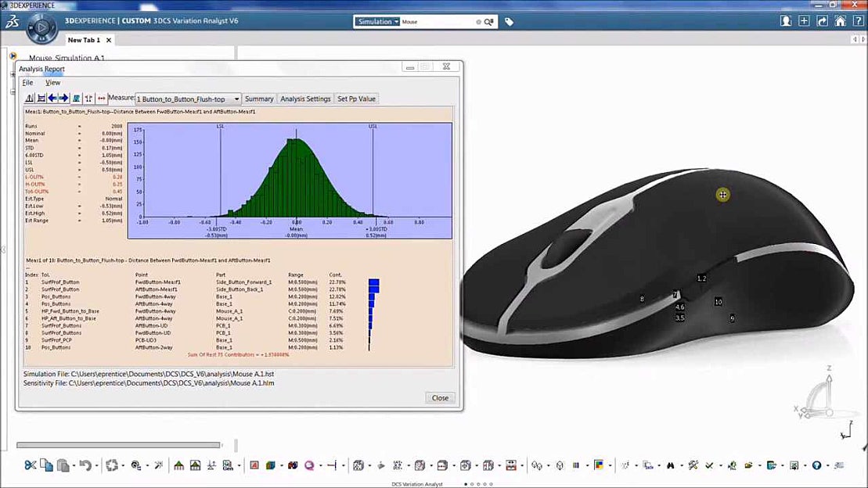The height and width of the screenshot is (488, 868).
Task: Select the Scissors cut tool in bottom toolbar
Action: [x=31, y=465]
